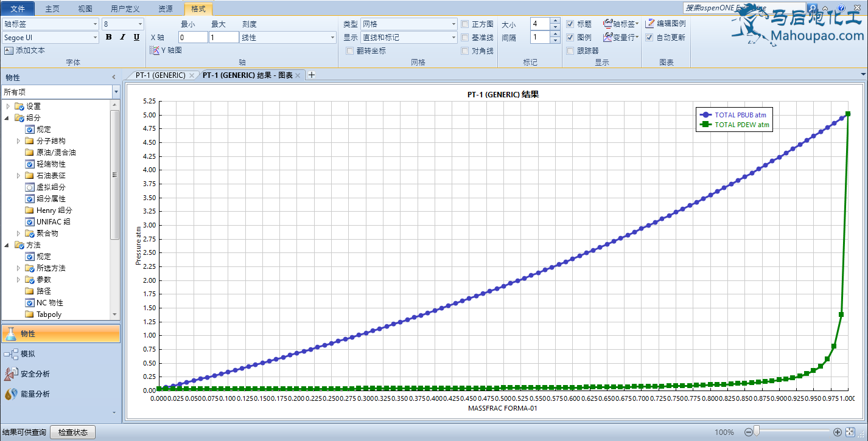Click the 检查状态 button
The image size is (868, 441).
click(73, 432)
